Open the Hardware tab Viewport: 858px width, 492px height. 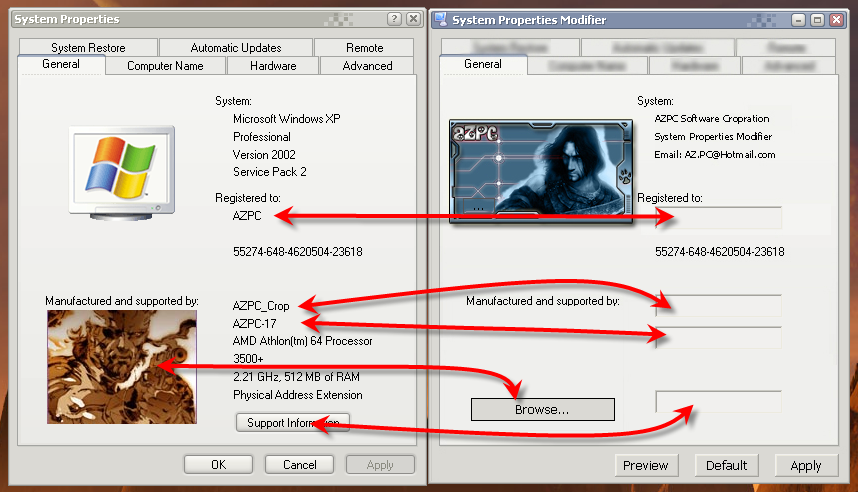[x=273, y=66]
